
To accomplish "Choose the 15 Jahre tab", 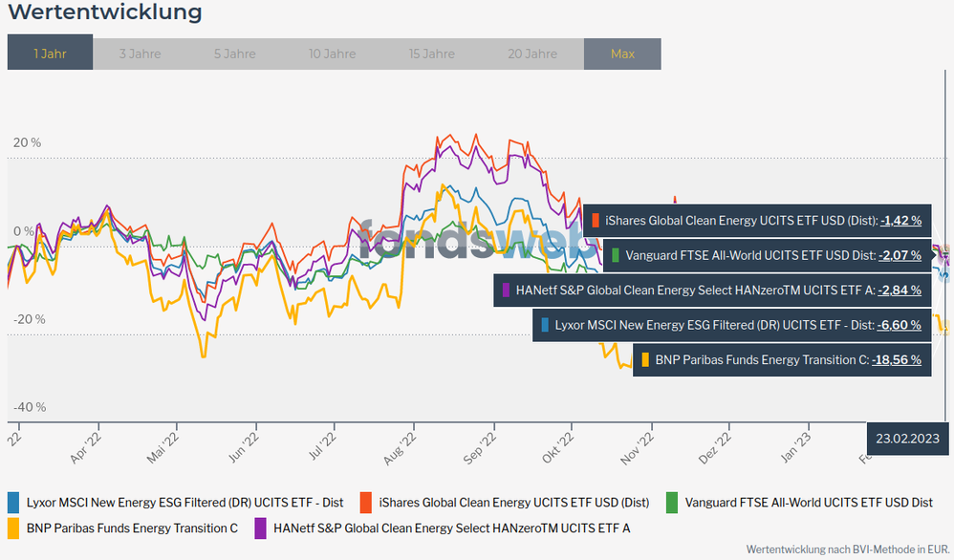I will (x=431, y=54).
